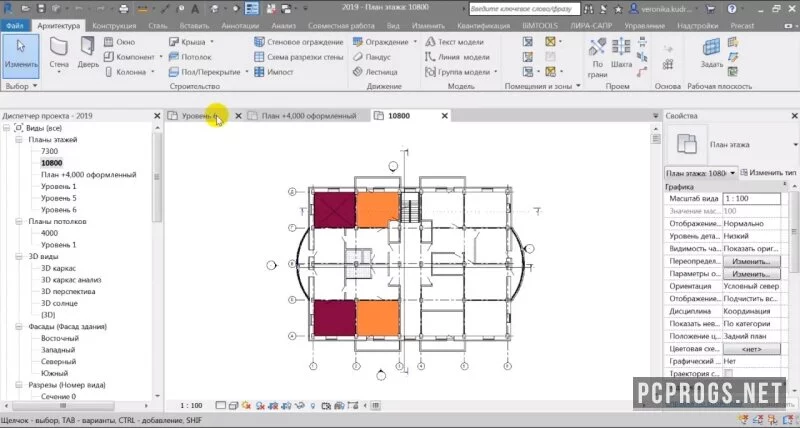Screen dimensions: 800x428
Task: Open the Компонент dropdown arrow
Action: pyautogui.click(x=161, y=57)
